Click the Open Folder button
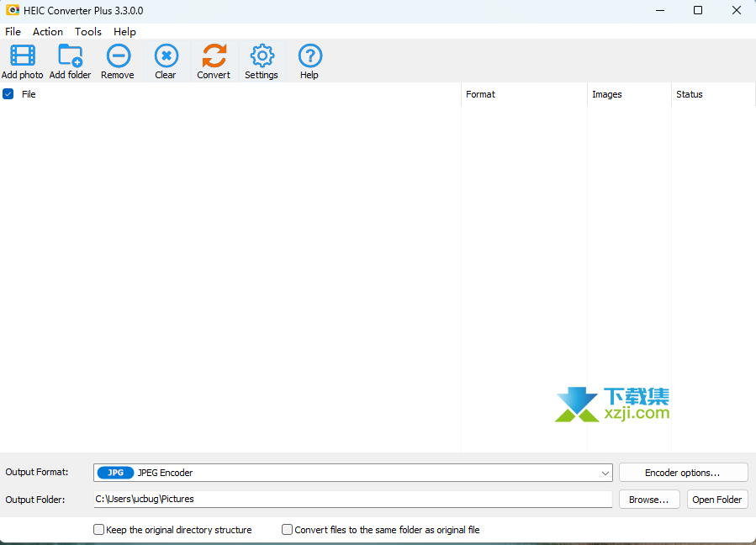 click(717, 500)
